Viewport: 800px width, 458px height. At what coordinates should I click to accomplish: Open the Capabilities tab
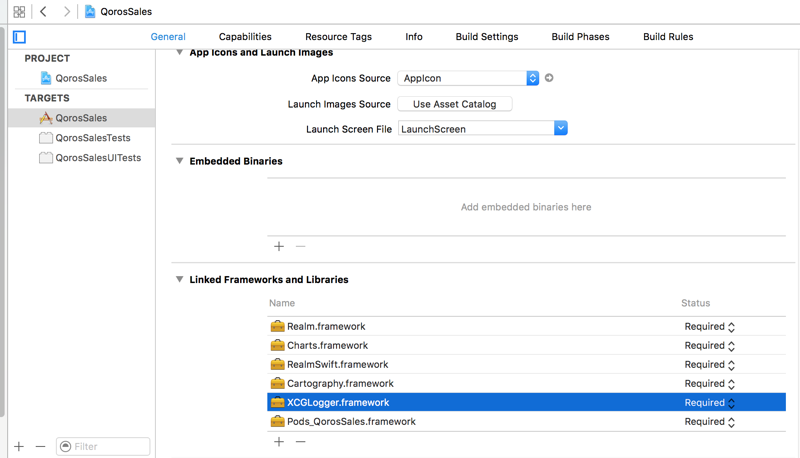(x=245, y=37)
